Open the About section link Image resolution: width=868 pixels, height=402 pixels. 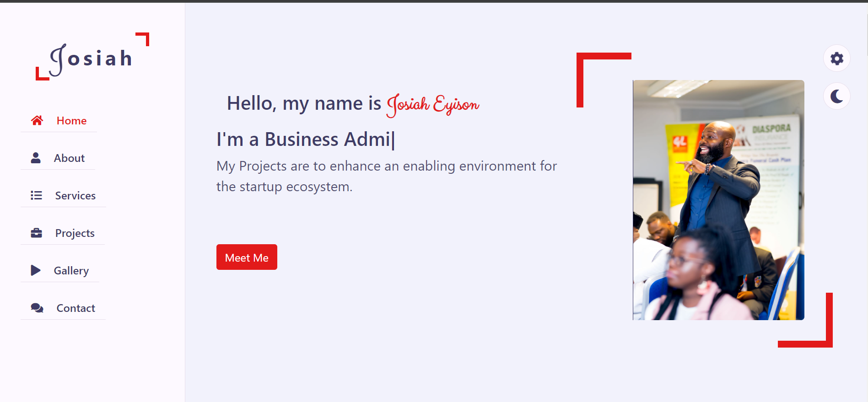[x=58, y=158]
